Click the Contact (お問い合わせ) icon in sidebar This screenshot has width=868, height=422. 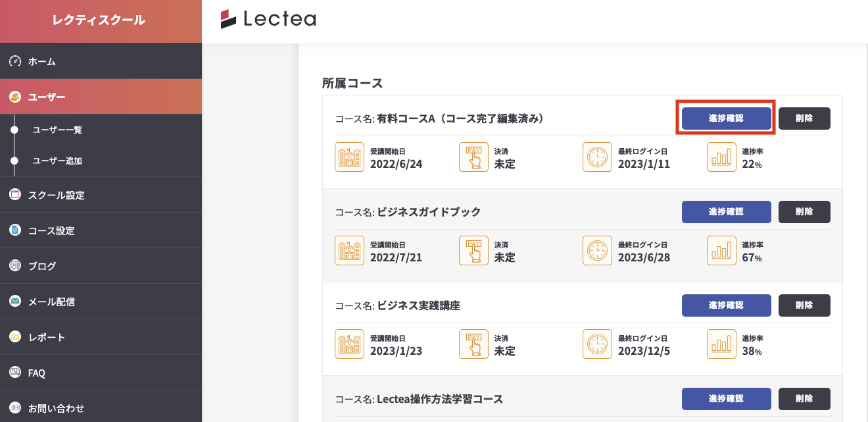click(15, 408)
